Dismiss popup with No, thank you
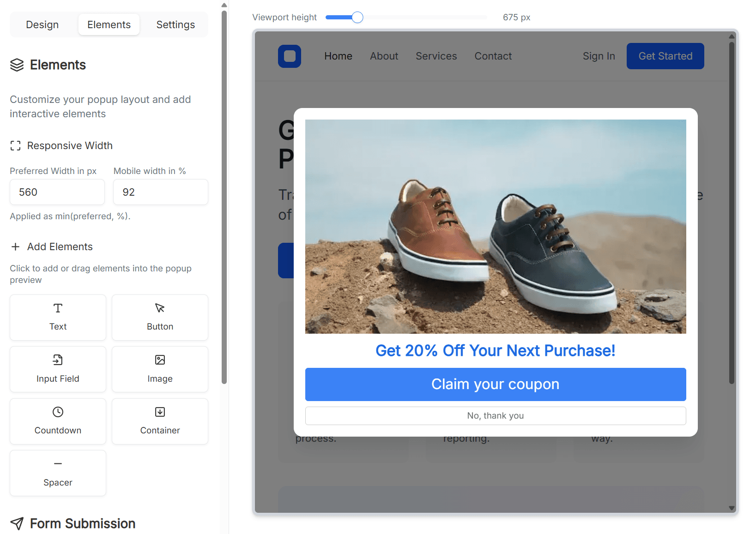The image size is (756, 534). coord(496,416)
